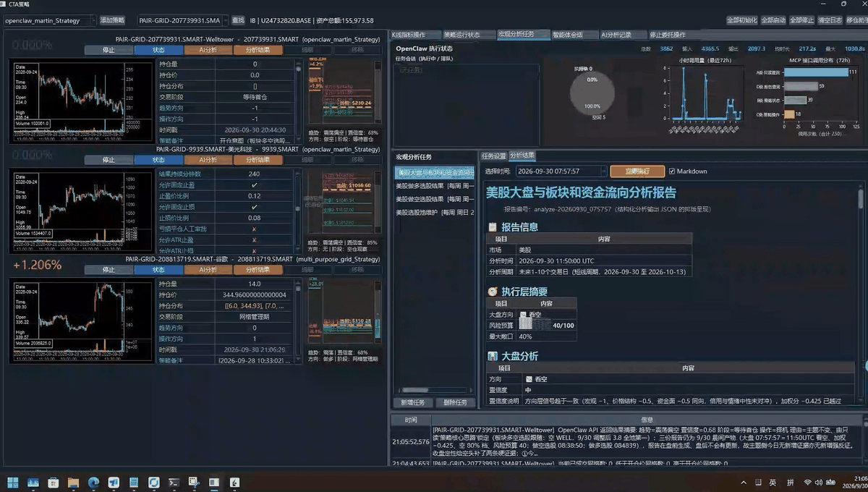Toggle the Markdown checkbox
Screen dimensions: 868x492
tap(688, 171)
